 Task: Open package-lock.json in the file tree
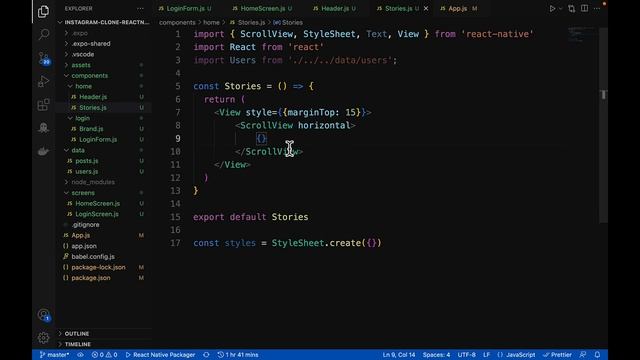pos(98,267)
